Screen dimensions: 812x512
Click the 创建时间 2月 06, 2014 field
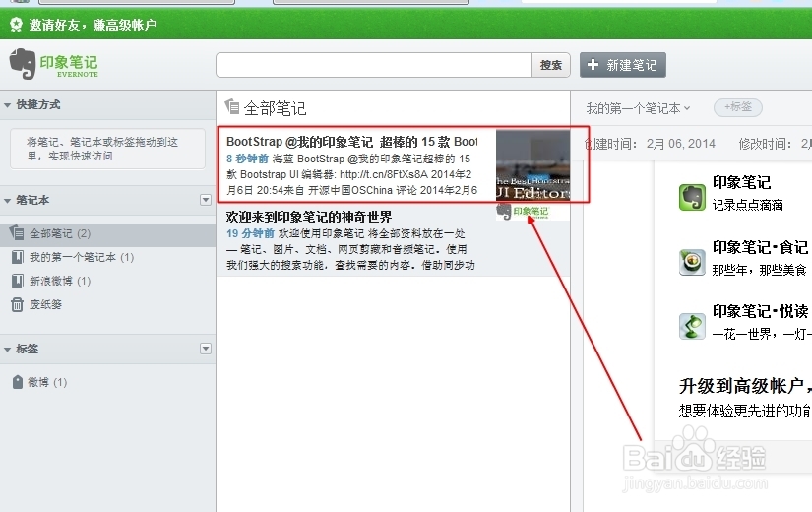[x=651, y=144]
